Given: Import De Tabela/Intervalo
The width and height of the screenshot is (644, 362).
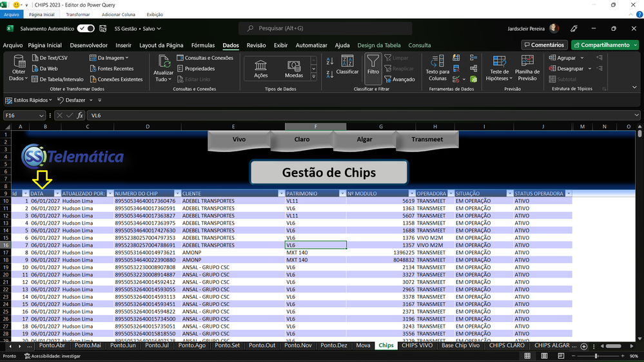Looking at the screenshot, I should click(x=57, y=79).
